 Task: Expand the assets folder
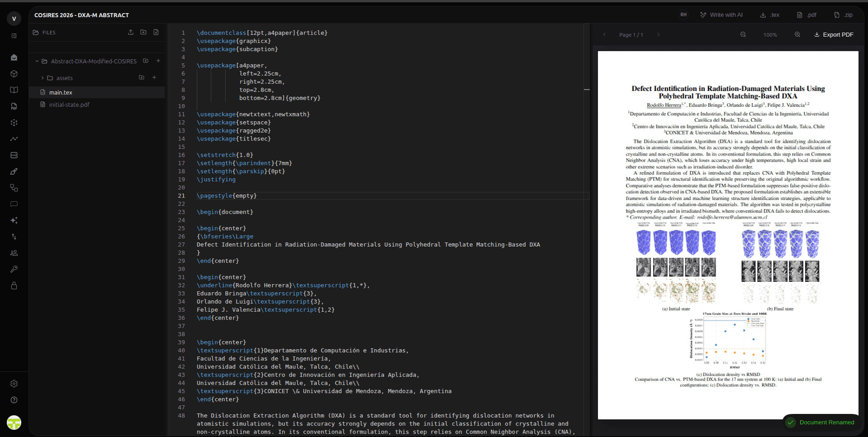[42, 78]
